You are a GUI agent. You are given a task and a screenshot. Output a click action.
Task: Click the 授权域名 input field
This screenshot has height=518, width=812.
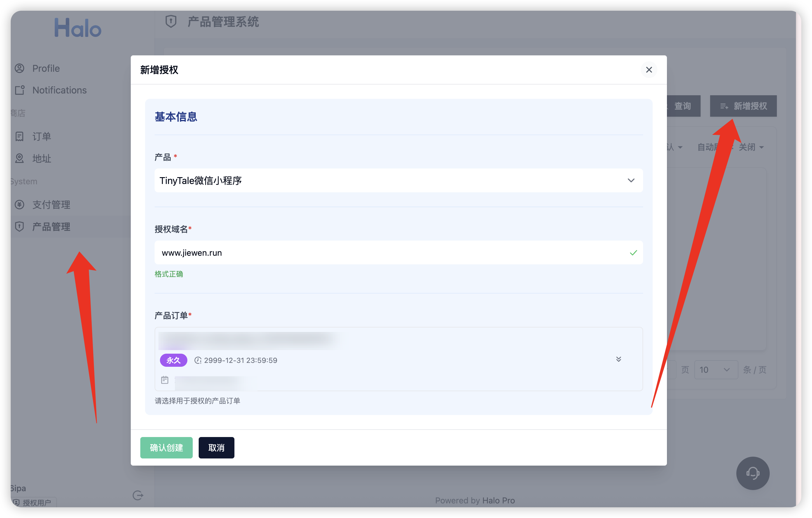point(391,253)
